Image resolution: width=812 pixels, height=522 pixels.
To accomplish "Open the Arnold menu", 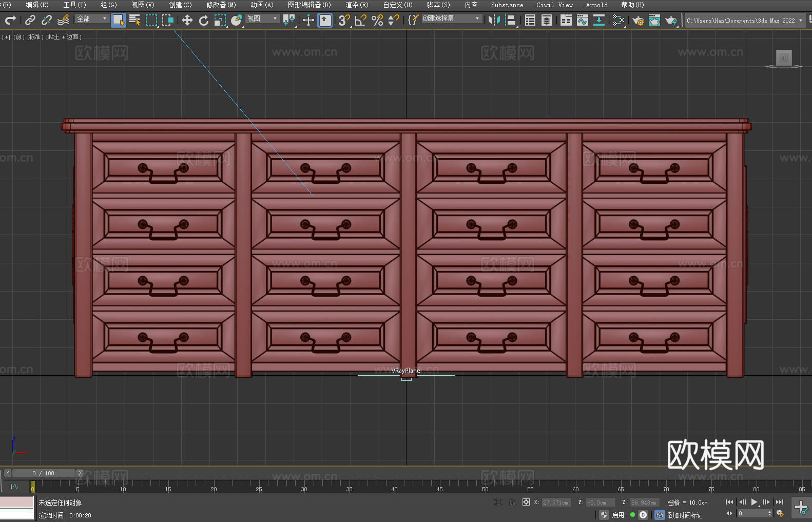I will click(x=596, y=5).
